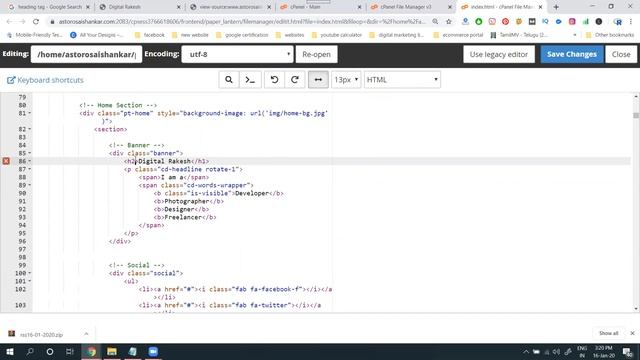Open the editor search tool
640x360 pixels.
[229, 80]
